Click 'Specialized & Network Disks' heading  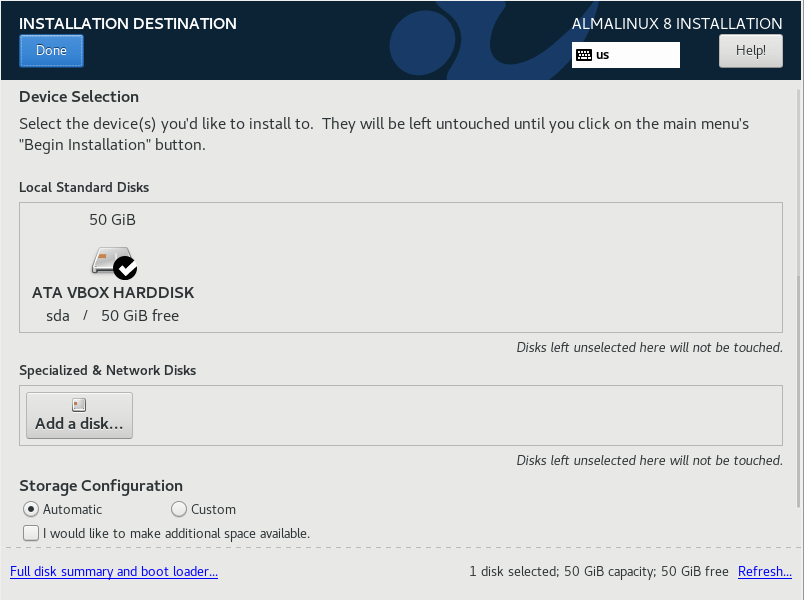coord(108,370)
